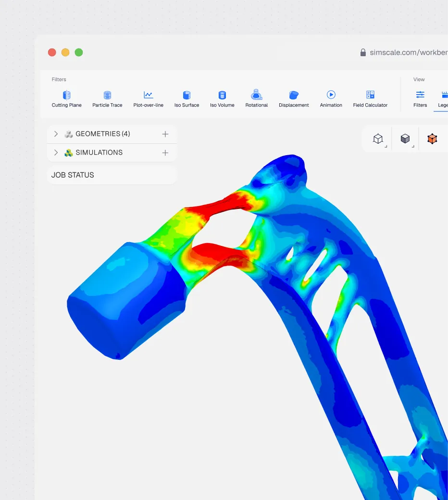Open the Plot-over-line tool
This screenshot has width=448, height=500.
coord(149,99)
